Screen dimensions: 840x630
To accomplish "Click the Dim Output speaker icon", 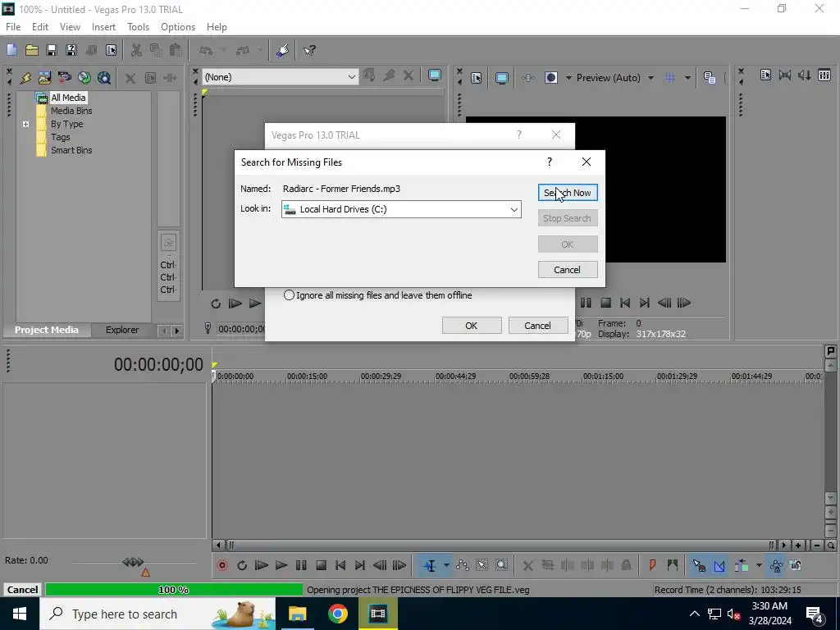I will tap(804, 75).
